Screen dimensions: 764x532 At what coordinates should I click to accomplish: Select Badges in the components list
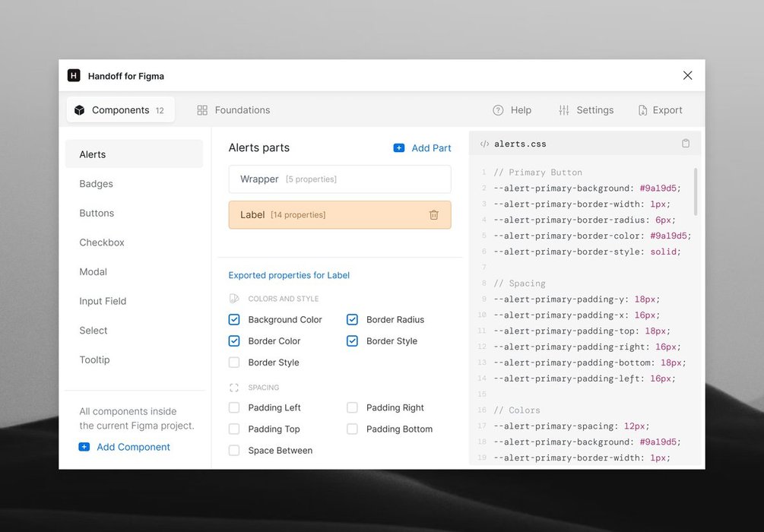[96, 184]
